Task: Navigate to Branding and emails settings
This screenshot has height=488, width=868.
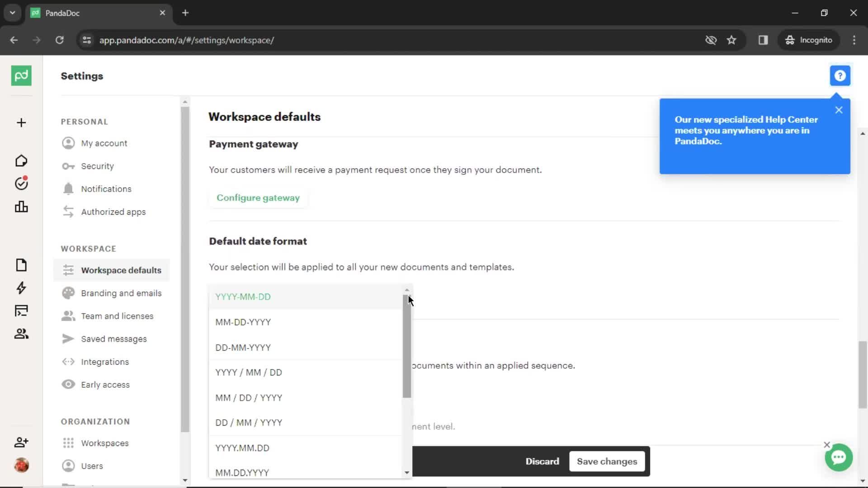Action: point(122,292)
